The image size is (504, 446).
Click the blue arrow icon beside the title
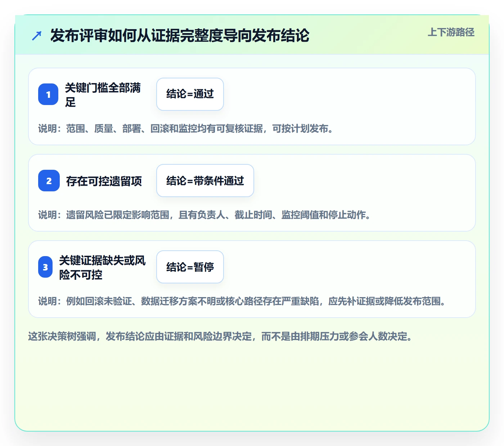click(x=37, y=36)
